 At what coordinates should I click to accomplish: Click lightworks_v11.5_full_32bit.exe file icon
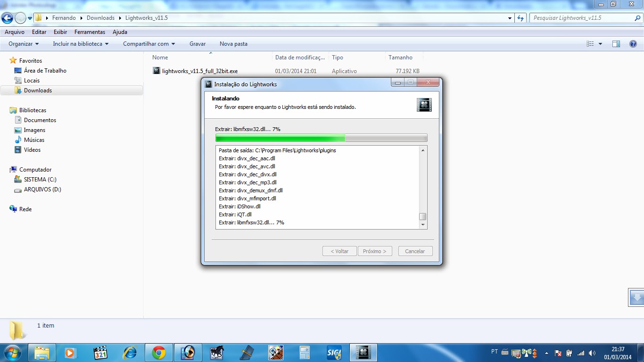click(157, 71)
